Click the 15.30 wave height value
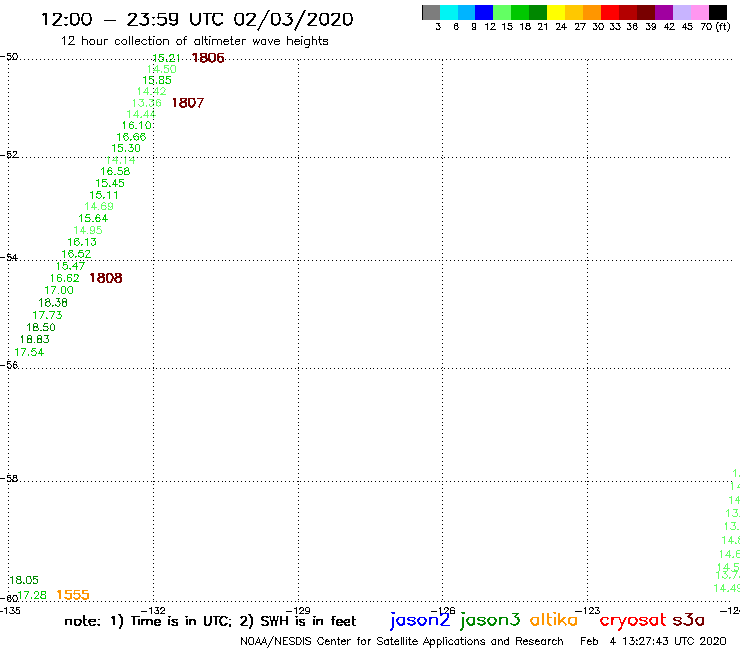Image resolution: width=740 pixels, height=650 pixels. point(126,148)
